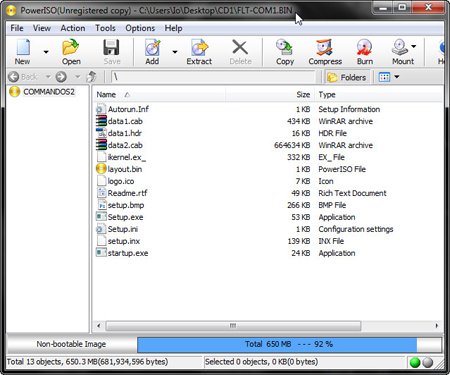Image resolution: width=450 pixels, height=375 pixels.
Task: Click the gold disc icon of layout.bin
Action: click(101, 169)
